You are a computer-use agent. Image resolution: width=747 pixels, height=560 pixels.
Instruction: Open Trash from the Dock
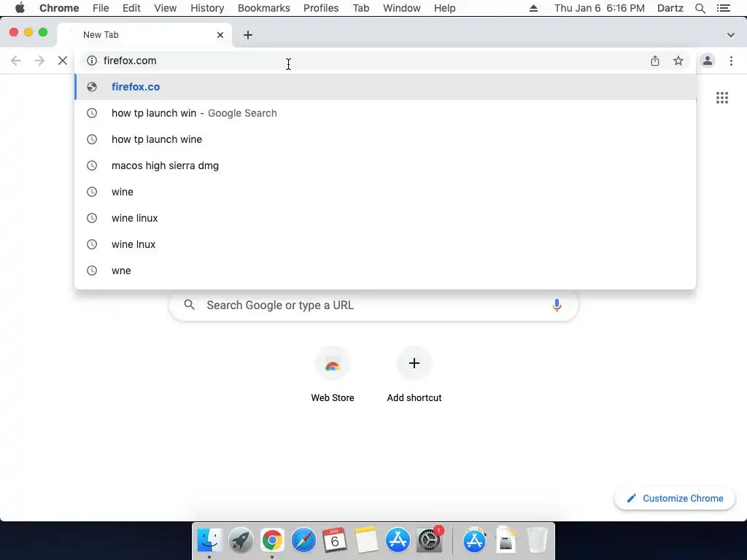pos(537,540)
